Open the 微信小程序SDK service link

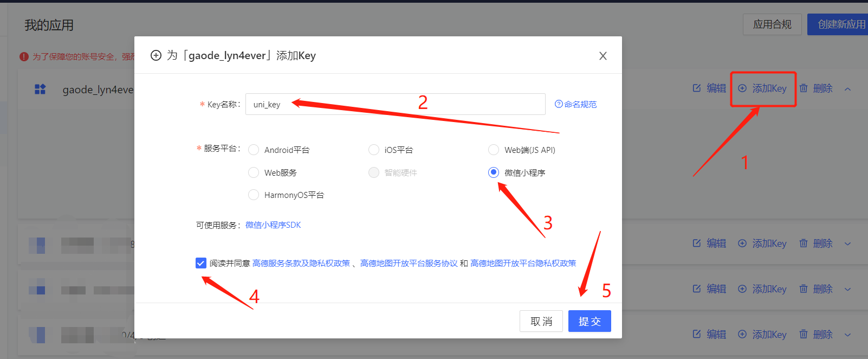click(273, 225)
